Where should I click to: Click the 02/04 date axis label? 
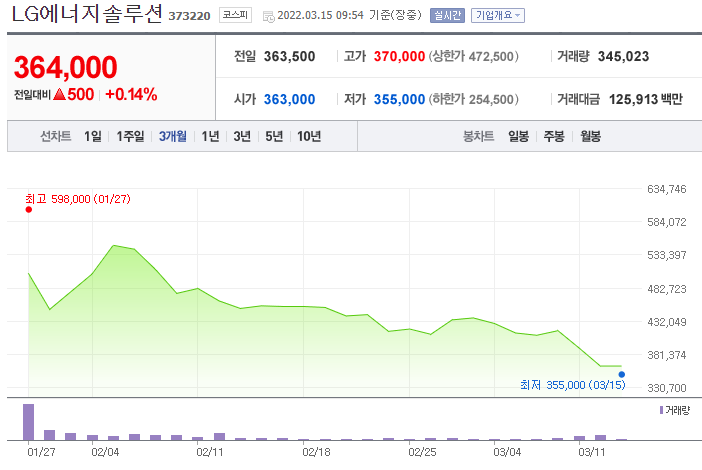105,452
